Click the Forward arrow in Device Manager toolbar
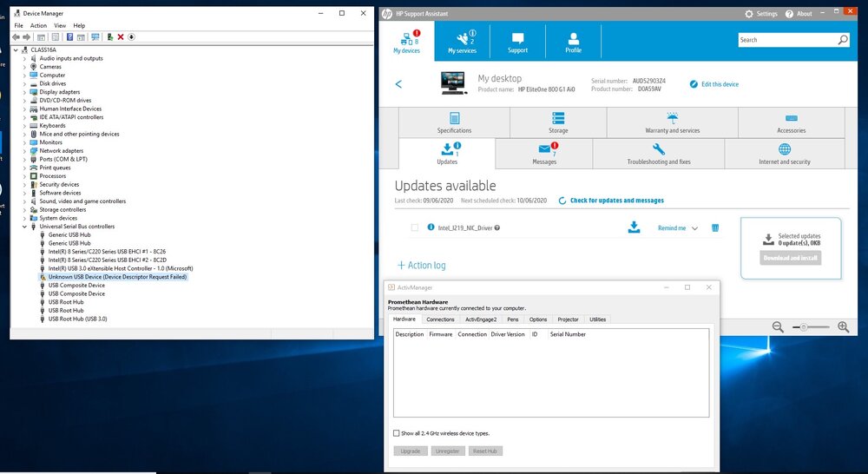Screen dimensions: 868x474 pos(27,37)
